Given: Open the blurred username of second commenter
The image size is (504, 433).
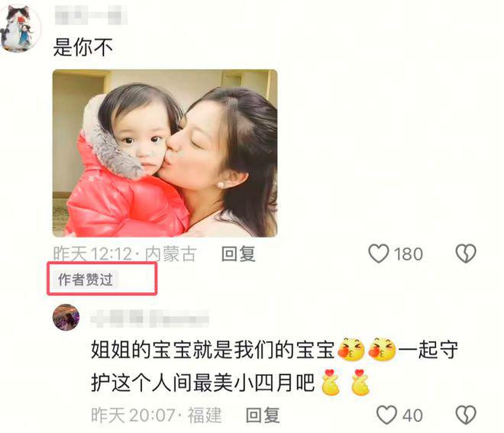Looking at the screenshot, I should point(150,318).
